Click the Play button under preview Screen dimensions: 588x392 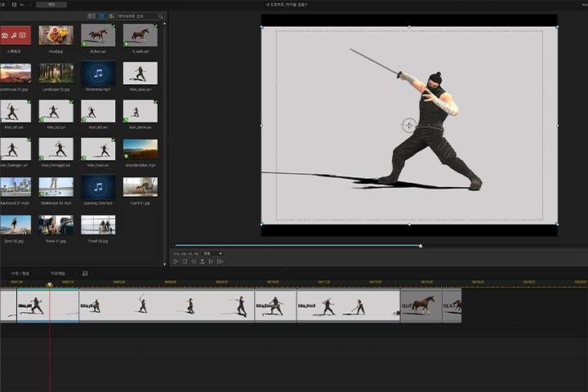point(176,261)
